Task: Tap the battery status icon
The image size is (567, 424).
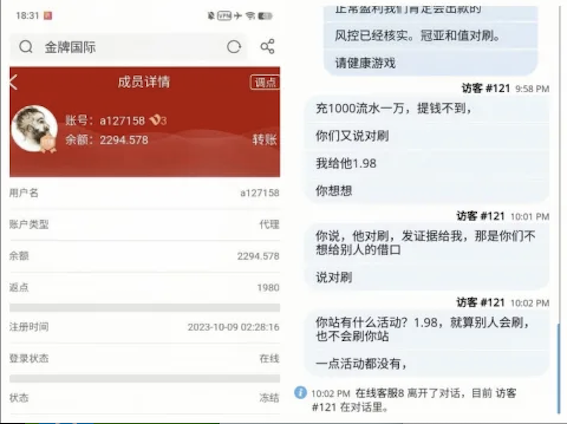Action: coord(265,16)
